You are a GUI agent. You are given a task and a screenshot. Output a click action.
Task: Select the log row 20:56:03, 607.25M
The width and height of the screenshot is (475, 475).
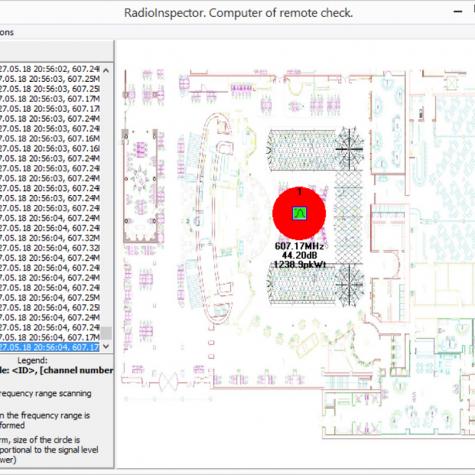(50, 79)
